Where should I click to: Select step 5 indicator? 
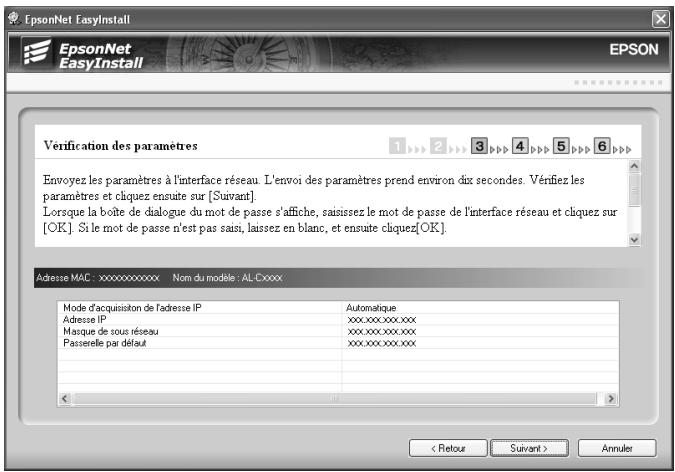(x=561, y=146)
